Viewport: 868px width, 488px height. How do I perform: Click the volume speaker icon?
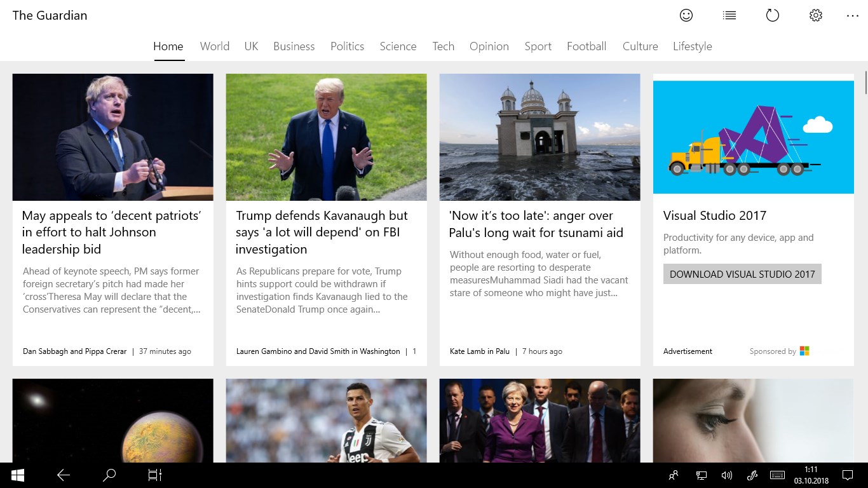point(727,475)
